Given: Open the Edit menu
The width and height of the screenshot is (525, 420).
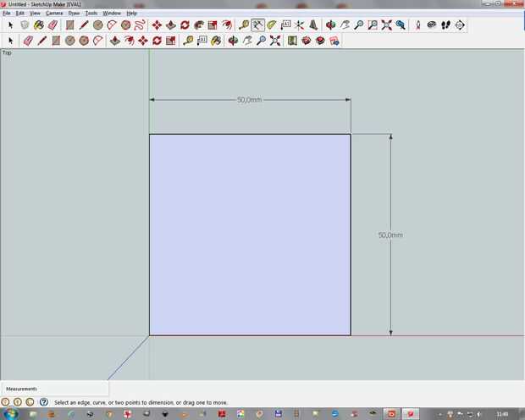Looking at the screenshot, I should click(x=20, y=13).
